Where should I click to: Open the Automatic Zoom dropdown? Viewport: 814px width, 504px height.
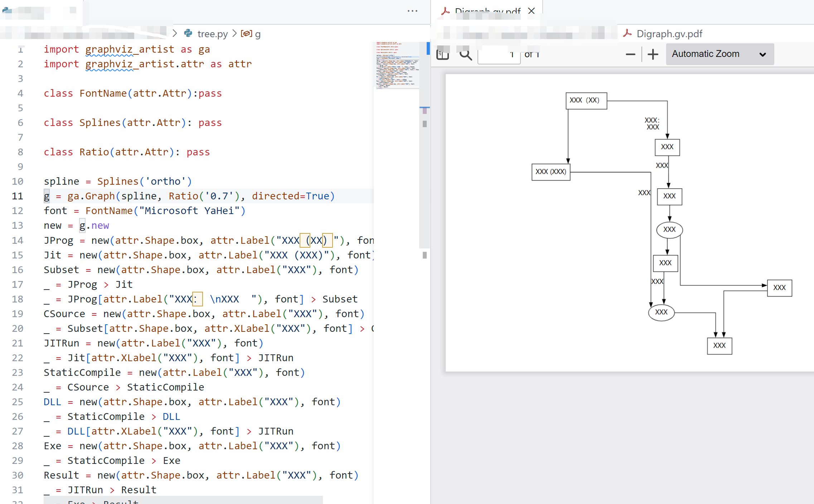click(x=719, y=54)
